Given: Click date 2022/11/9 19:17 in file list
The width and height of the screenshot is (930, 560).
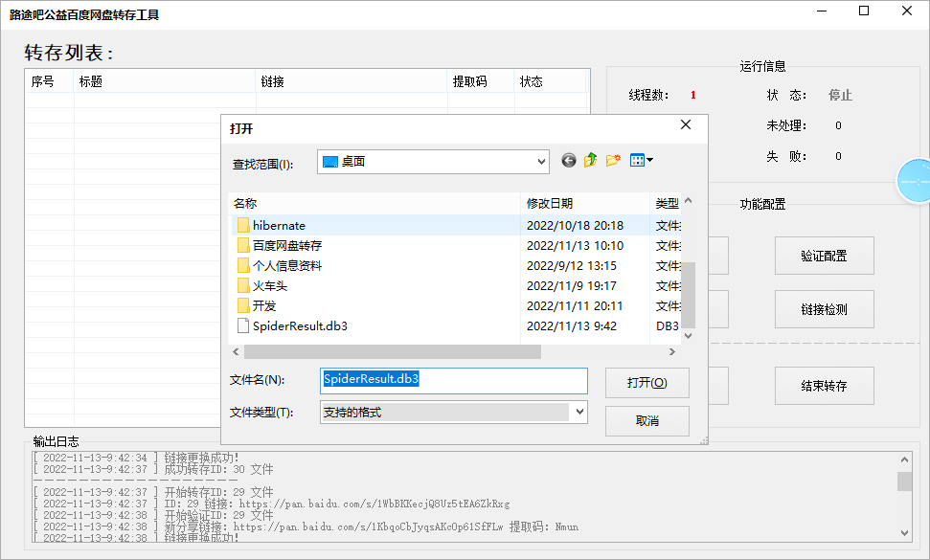Looking at the screenshot, I should 572,285.
